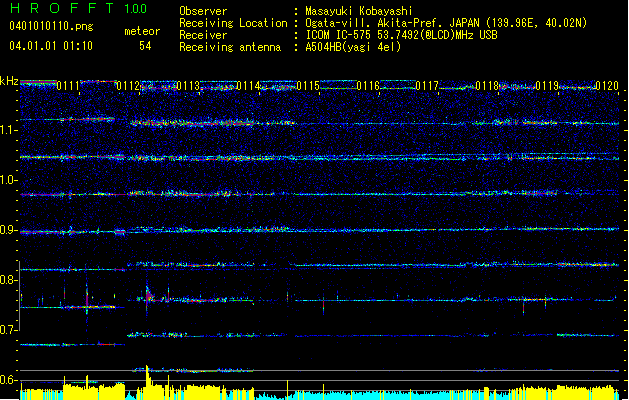Click time marker 0112
The width and height of the screenshot is (629, 400).
pos(128,86)
